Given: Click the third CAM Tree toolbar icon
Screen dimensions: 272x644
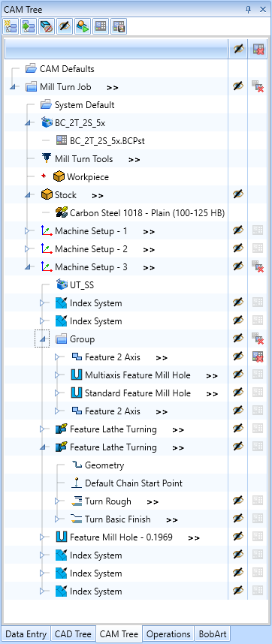Looking at the screenshot, I should 47,26.
